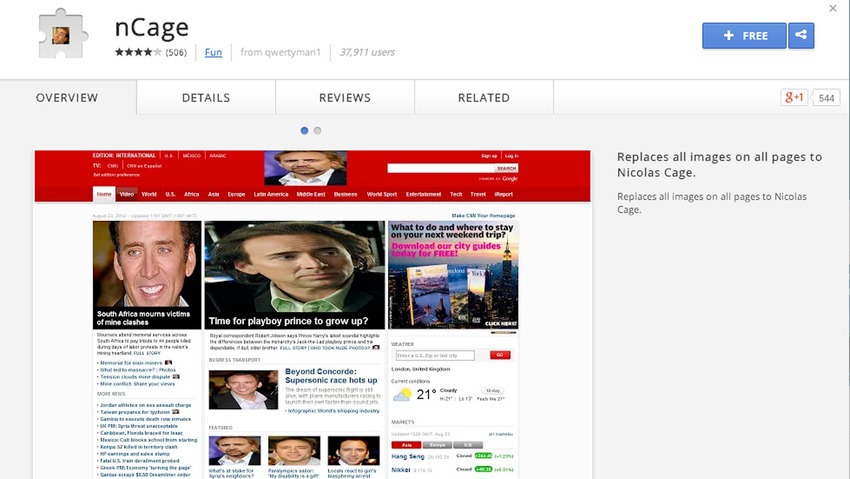Select the first carousel dot indicator
The image size is (850, 479).
(x=304, y=131)
